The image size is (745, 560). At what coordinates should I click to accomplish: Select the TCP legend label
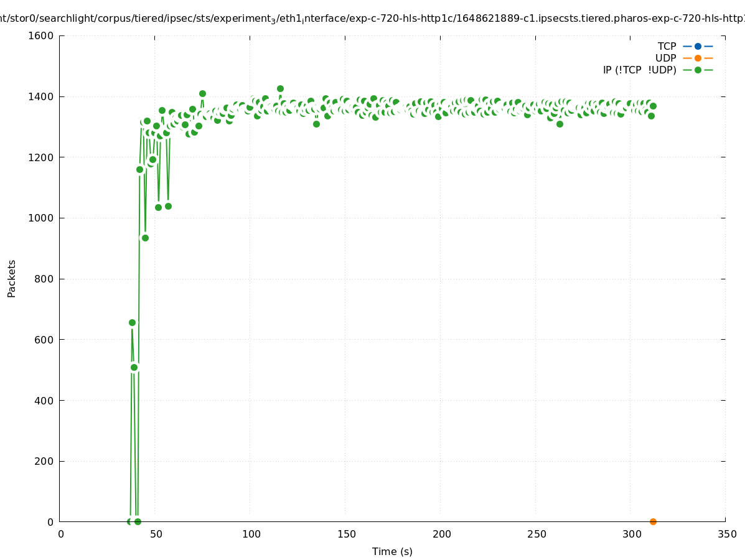667,46
